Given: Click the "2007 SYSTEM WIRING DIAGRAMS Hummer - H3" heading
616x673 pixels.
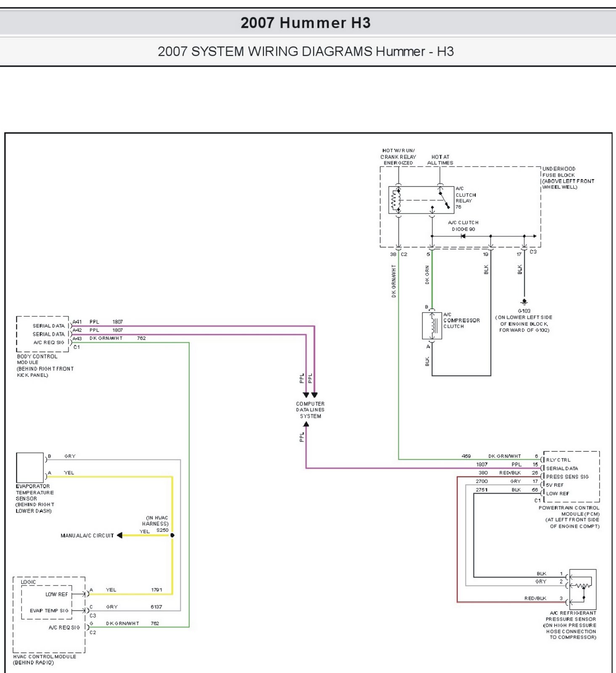Looking at the screenshot, I should (306, 51).
